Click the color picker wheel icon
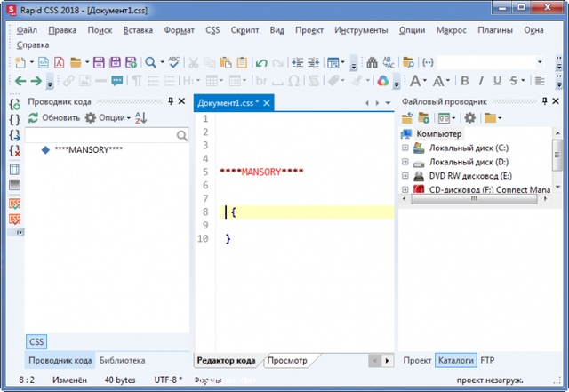 [383, 82]
